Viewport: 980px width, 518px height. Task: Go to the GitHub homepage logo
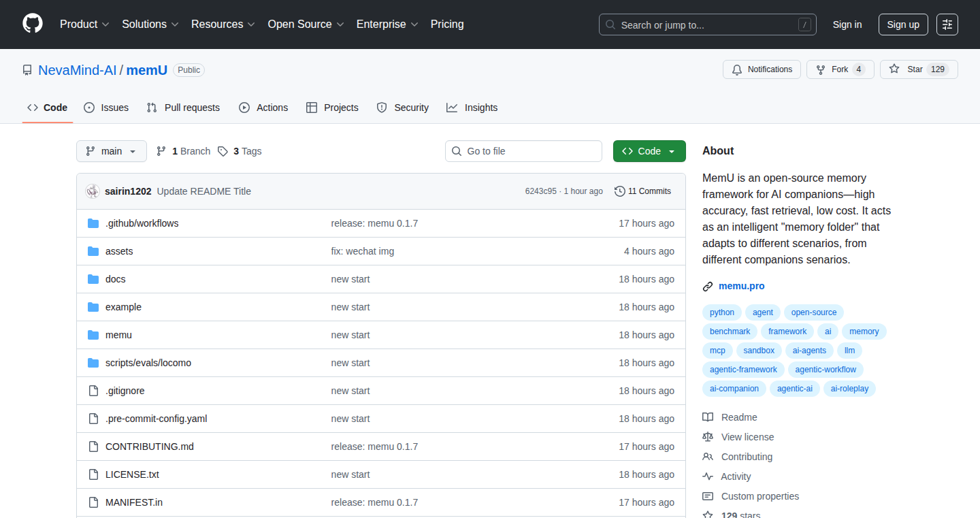click(x=33, y=25)
